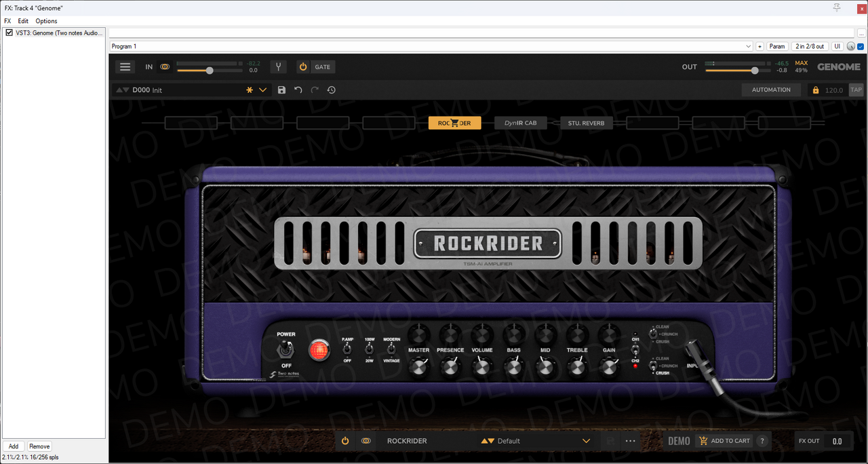Mark preset with the orange star icon

pyautogui.click(x=249, y=90)
